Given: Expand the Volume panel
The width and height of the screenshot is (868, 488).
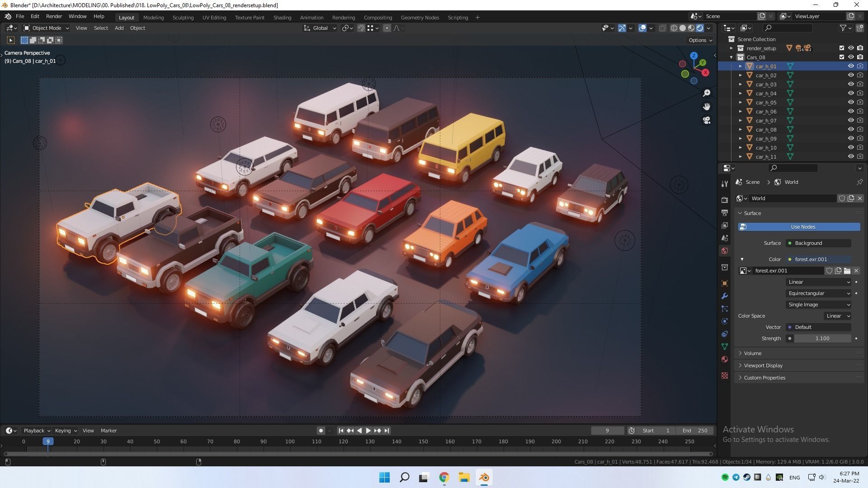Looking at the screenshot, I should [753, 353].
